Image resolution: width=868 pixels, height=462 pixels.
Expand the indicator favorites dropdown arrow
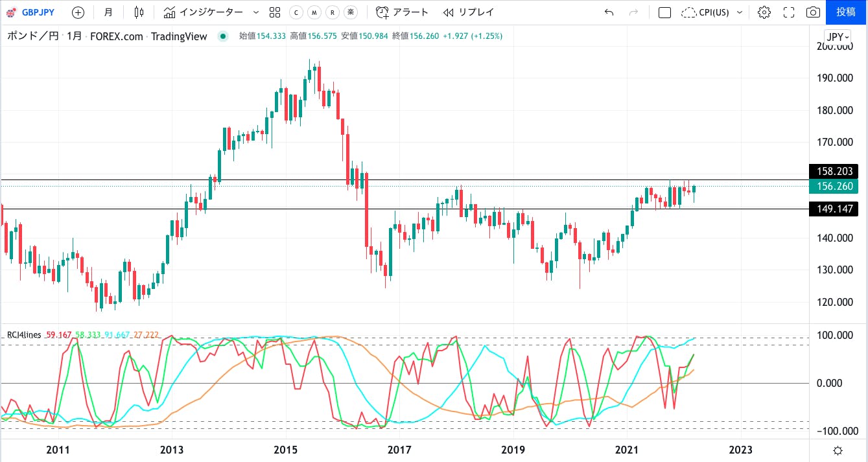coord(255,12)
